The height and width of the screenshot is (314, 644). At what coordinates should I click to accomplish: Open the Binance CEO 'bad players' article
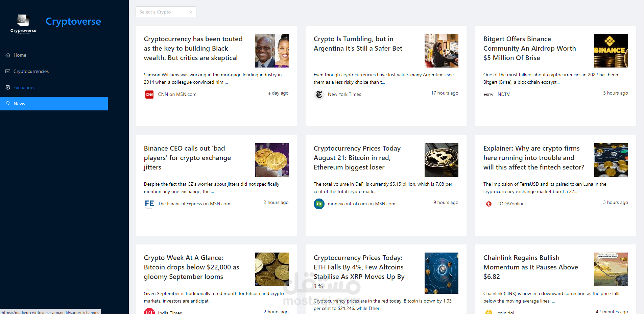tap(187, 158)
